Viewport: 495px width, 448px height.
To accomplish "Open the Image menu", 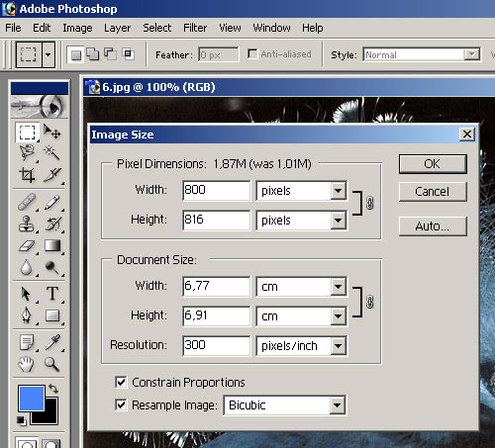I will pyautogui.click(x=77, y=28).
